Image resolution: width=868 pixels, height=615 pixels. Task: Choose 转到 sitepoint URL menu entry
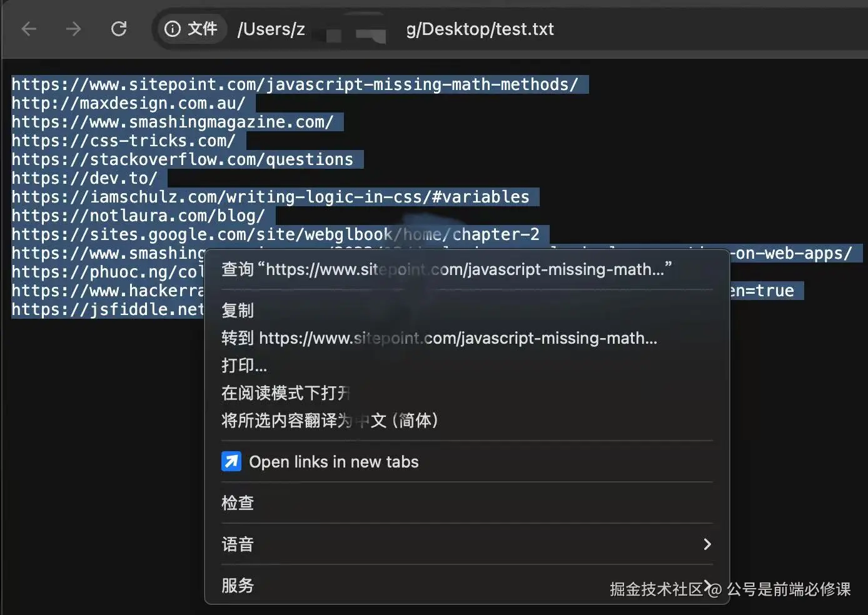tap(467, 338)
